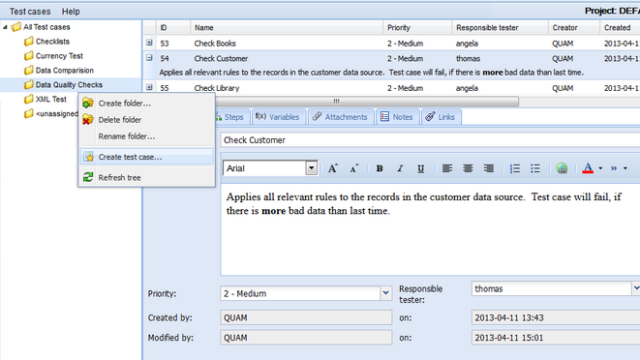This screenshot has height=360, width=640.
Task: Click tester thomas in row 54
Action: (468, 58)
